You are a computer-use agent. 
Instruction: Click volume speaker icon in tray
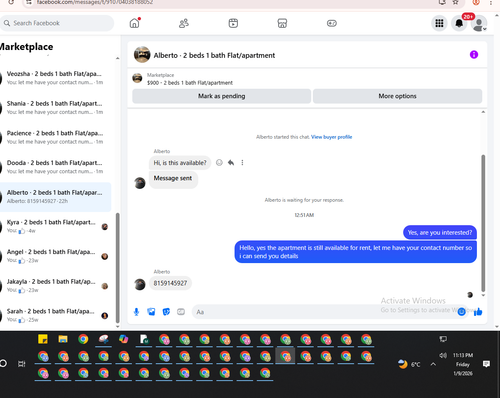coord(443,356)
